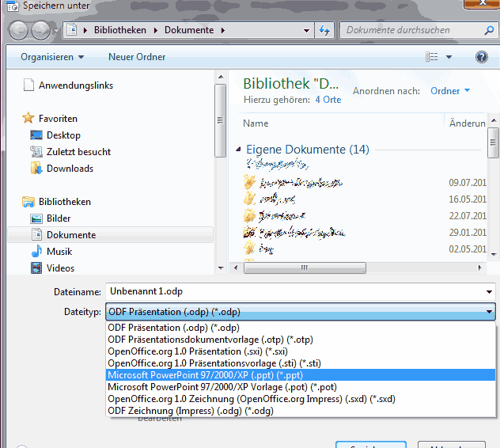
Task: Click the Anwendungslinks file icon
Action: (28, 85)
